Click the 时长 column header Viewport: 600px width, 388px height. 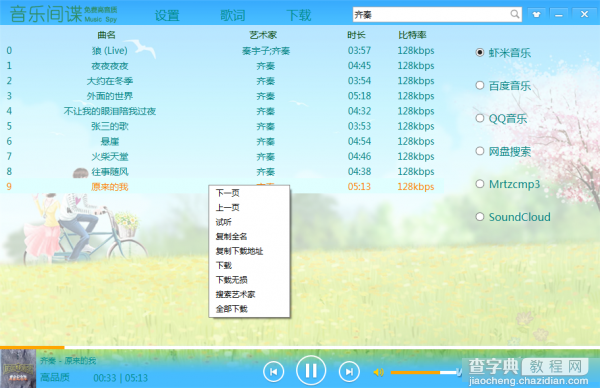(x=356, y=35)
